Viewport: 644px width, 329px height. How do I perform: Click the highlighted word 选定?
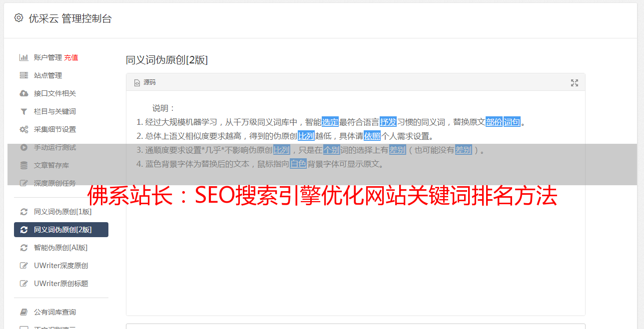coord(330,122)
